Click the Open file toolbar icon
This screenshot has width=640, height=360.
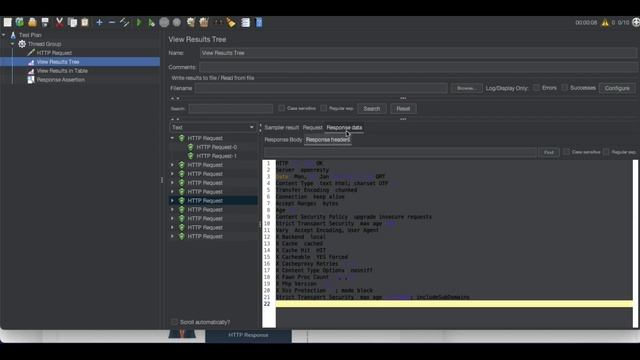pyautogui.click(x=32, y=22)
